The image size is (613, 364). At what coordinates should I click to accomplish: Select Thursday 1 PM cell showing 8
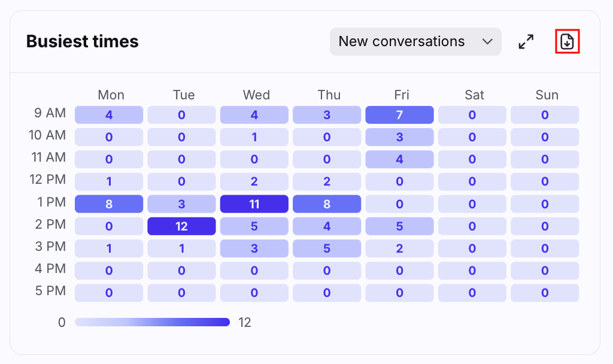pos(327,204)
